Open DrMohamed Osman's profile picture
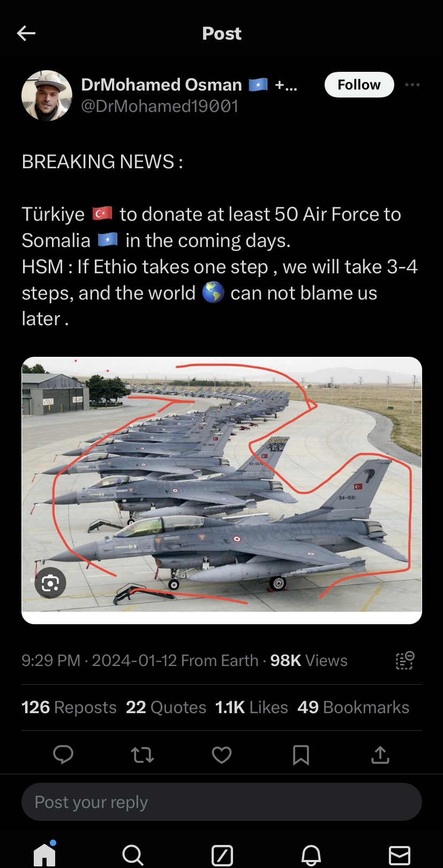This screenshot has width=443, height=868. (47, 95)
